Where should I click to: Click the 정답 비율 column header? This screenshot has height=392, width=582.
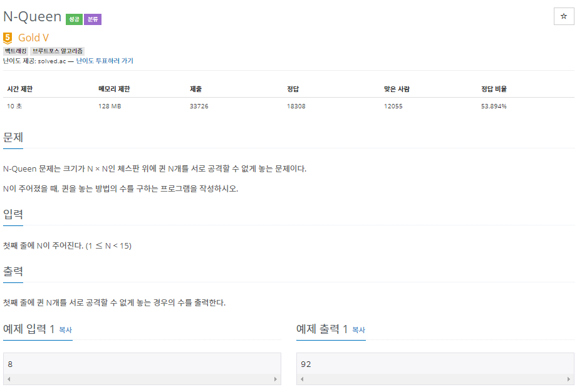494,89
